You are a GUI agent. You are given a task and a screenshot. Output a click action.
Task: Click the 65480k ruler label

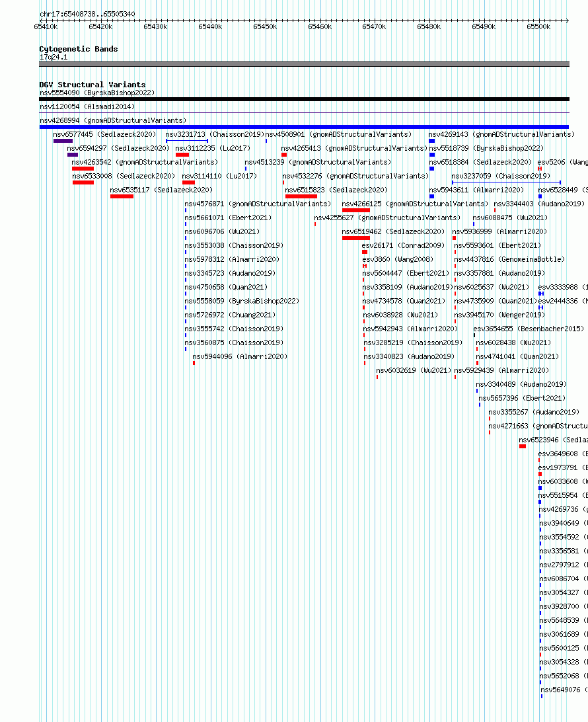click(x=429, y=26)
